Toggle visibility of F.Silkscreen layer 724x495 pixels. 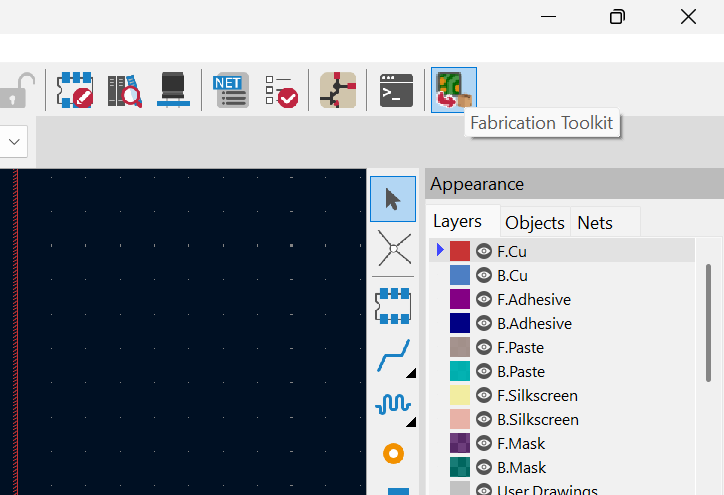484,396
